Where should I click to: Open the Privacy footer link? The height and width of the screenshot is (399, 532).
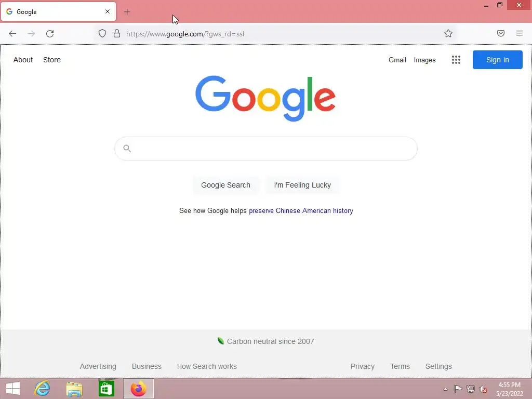pos(362,366)
